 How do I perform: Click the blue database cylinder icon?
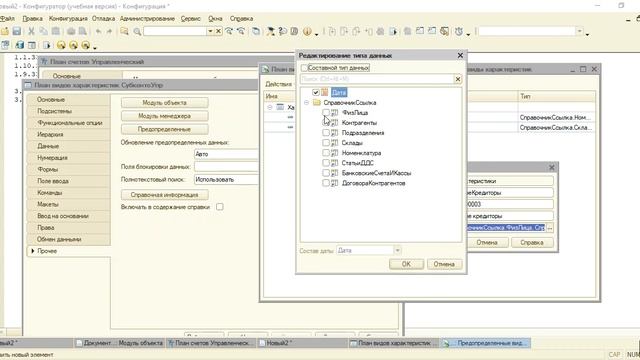(x=19, y=45)
